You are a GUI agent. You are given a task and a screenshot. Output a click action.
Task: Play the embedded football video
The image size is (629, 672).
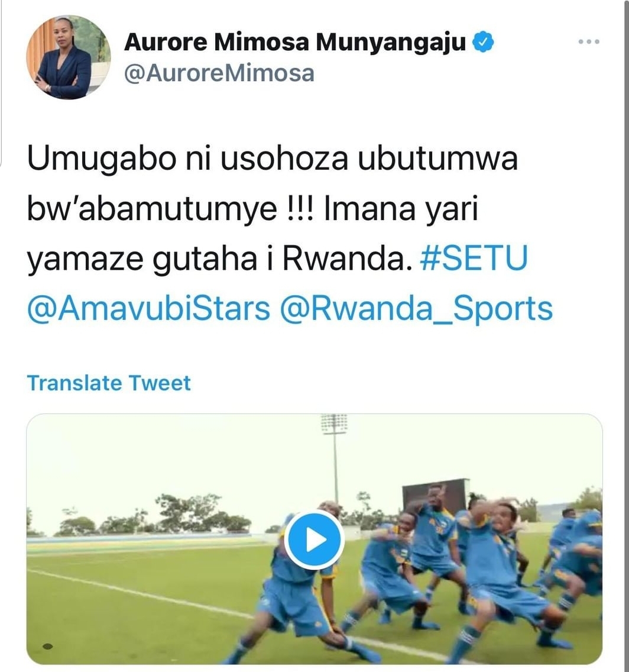[x=314, y=540]
